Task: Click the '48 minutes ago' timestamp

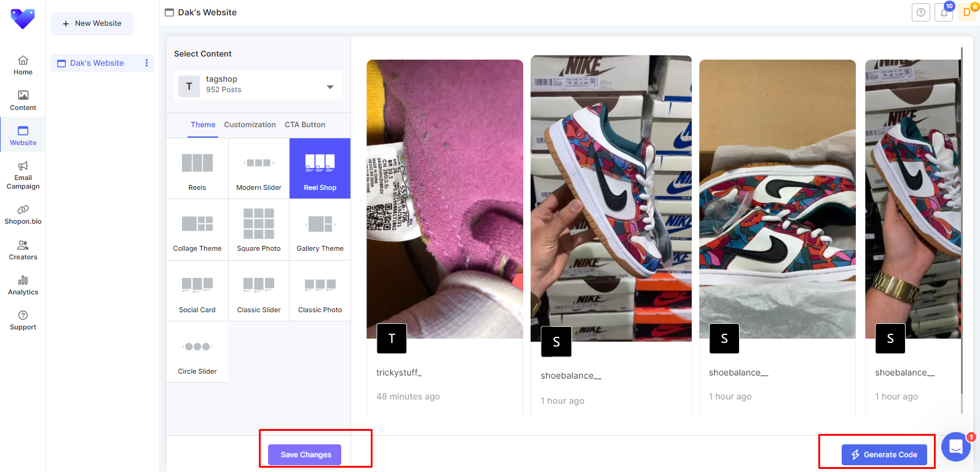Action: pos(408,396)
